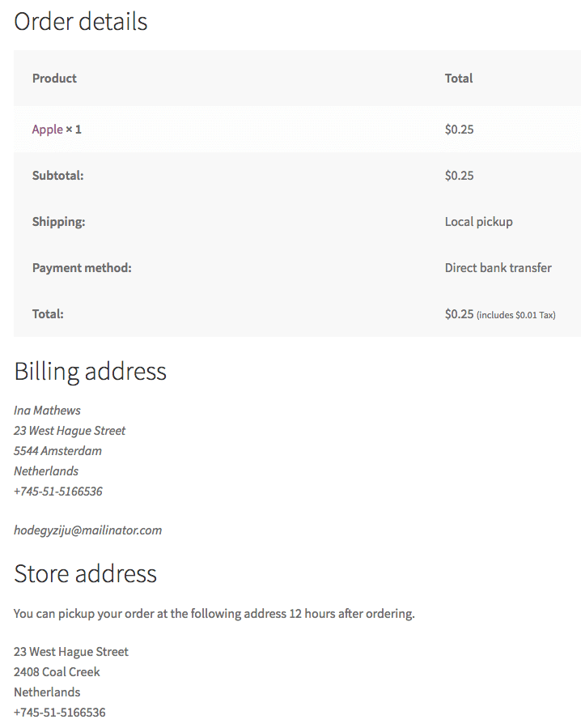Select the Subtotal label

tap(58, 176)
